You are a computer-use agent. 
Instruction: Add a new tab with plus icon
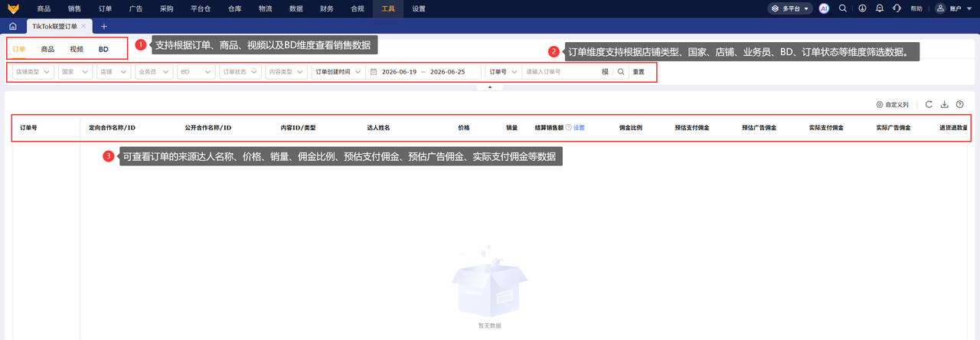[104, 26]
